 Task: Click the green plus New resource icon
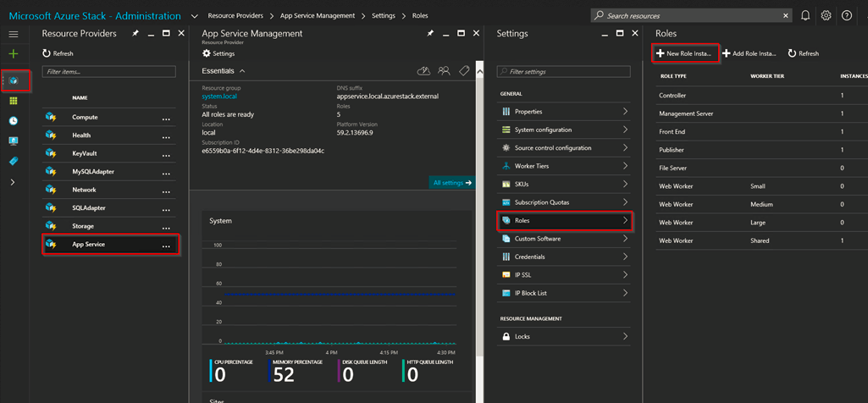(14, 53)
